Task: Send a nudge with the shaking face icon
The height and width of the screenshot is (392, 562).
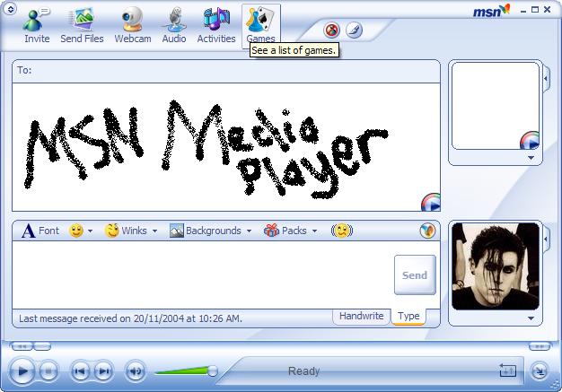Action: (x=342, y=231)
